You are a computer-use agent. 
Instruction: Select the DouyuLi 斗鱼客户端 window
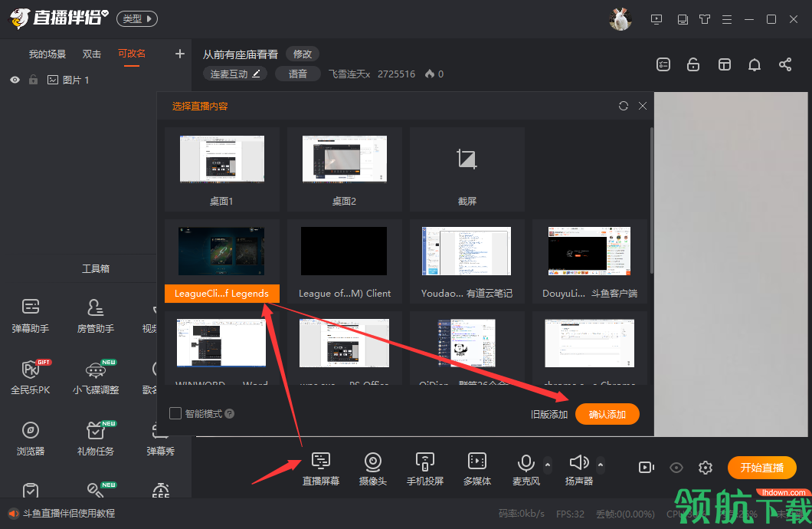(x=589, y=261)
